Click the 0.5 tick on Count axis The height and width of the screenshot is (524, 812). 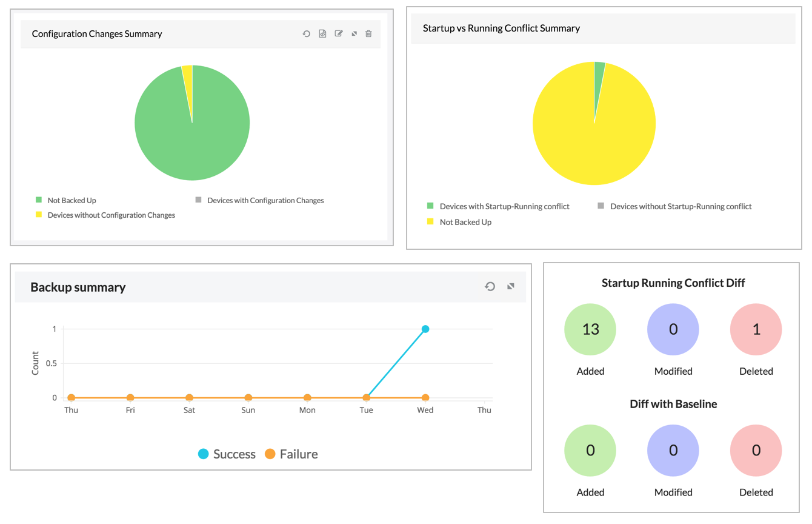pyautogui.click(x=50, y=363)
